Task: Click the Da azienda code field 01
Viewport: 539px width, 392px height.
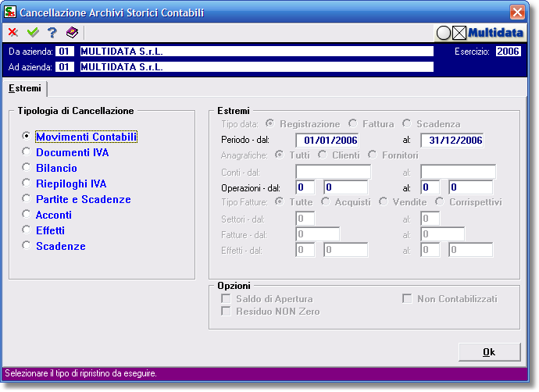Action: pyautogui.click(x=65, y=52)
